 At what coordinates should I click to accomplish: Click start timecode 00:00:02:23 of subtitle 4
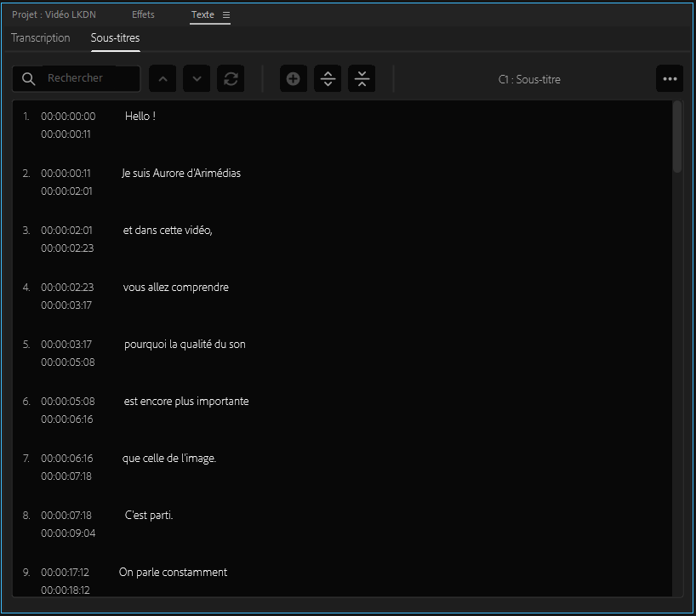[67, 288]
